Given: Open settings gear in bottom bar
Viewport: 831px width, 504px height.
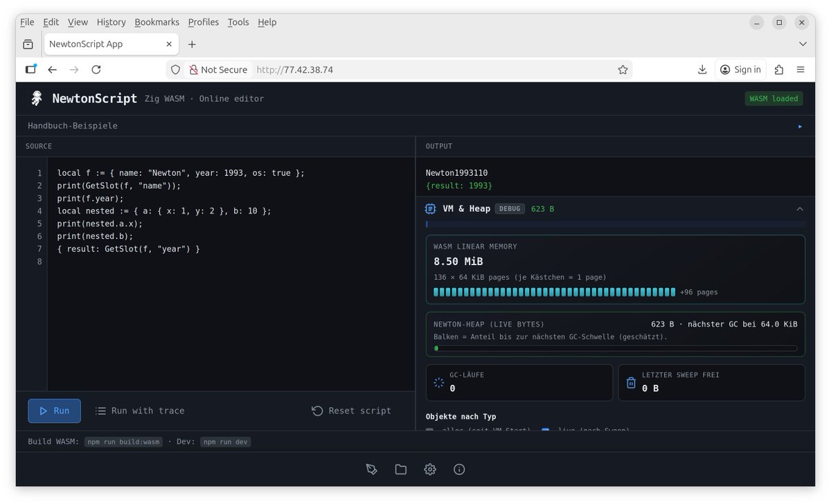Looking at the screenshot, I should click(430, 469).
